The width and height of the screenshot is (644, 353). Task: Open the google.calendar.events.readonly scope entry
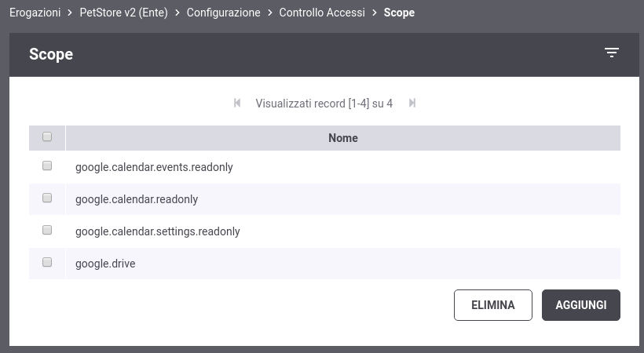[154, 167]
